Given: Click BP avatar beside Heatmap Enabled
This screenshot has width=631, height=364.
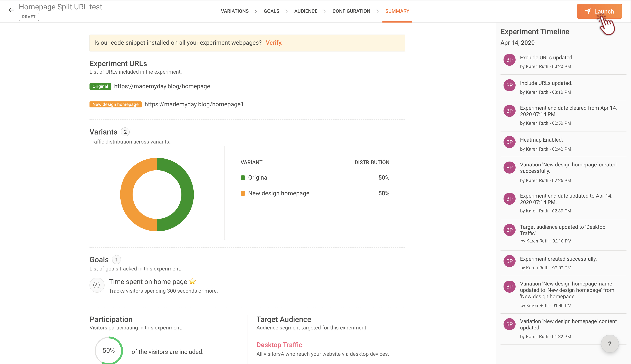Looking at the screenshot, I should tap(509, 142).
